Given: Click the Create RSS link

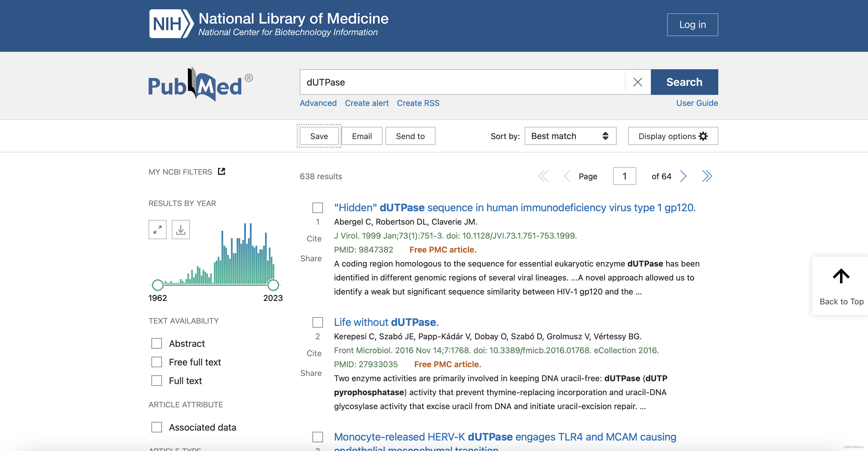Looking at the screenshot, I should click(x=418, y=103).
